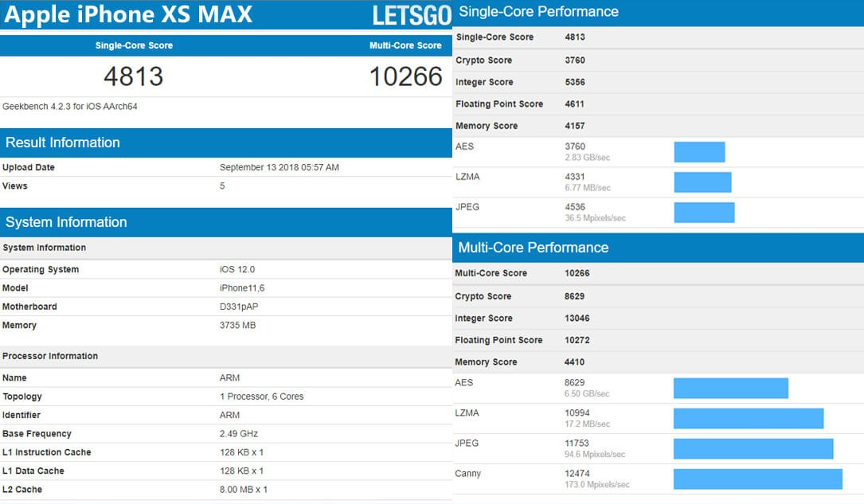Select the 10272 Floating Point Score value
864x504 pixels.
click(577, 341)
